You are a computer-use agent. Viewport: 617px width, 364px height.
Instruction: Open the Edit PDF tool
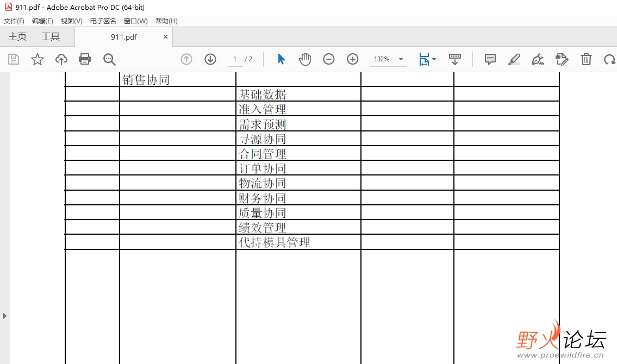pyautogui.click(x=562, y=59)
